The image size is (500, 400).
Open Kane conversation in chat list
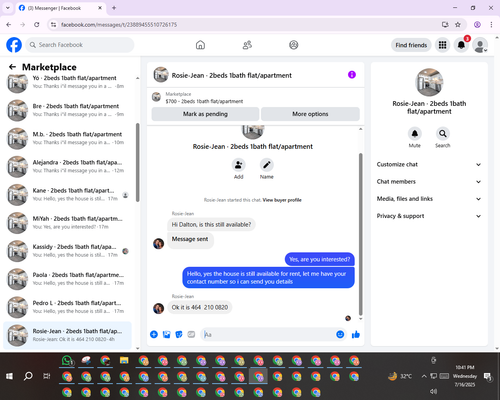[67, 195]
